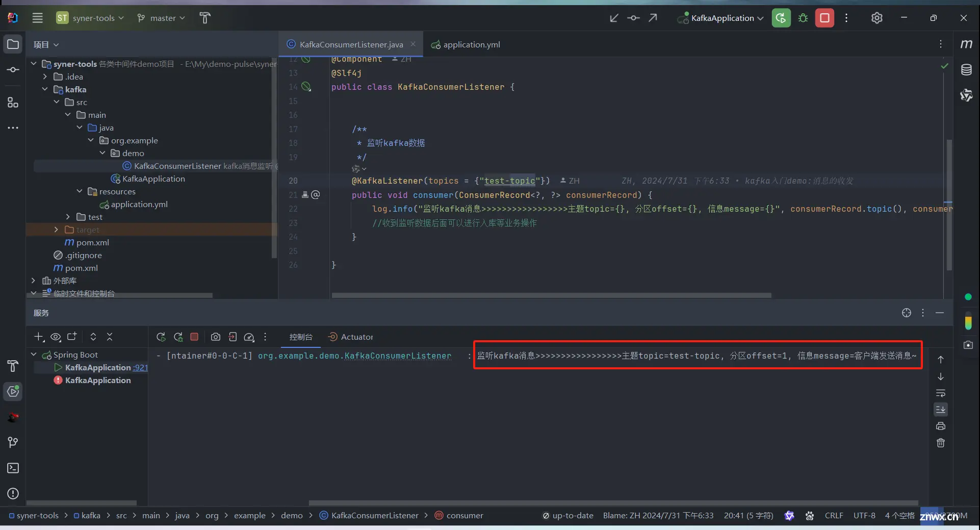Clear console with the trash icon

point(941,443)
